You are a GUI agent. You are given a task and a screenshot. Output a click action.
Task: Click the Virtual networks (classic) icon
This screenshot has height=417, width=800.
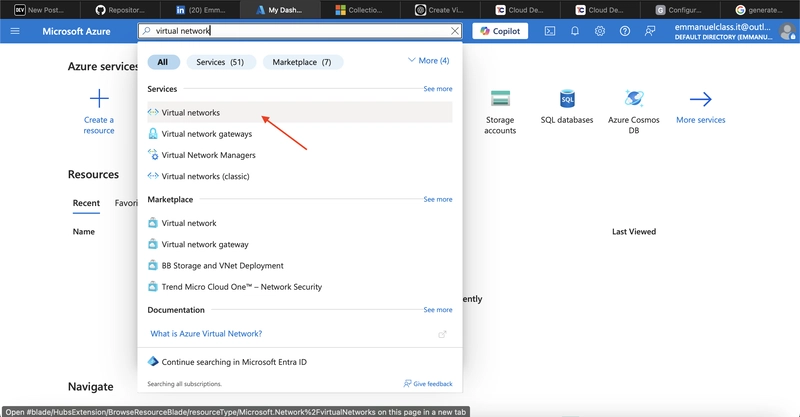coord(153,176)
